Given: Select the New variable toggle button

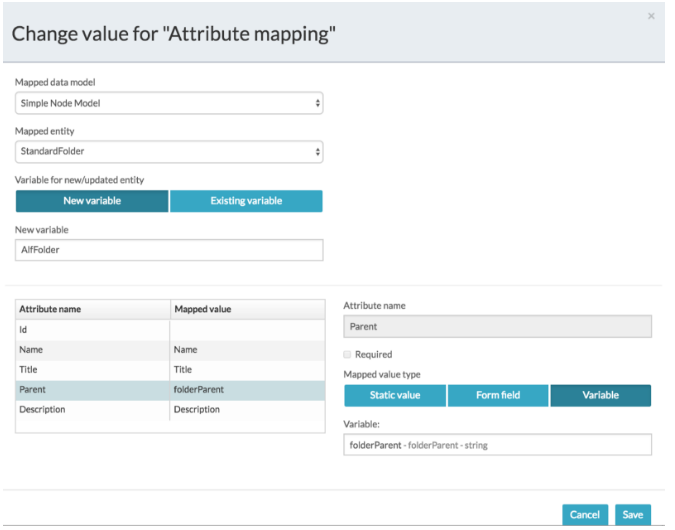Looking at the screenshot, I should click(92, 201).
